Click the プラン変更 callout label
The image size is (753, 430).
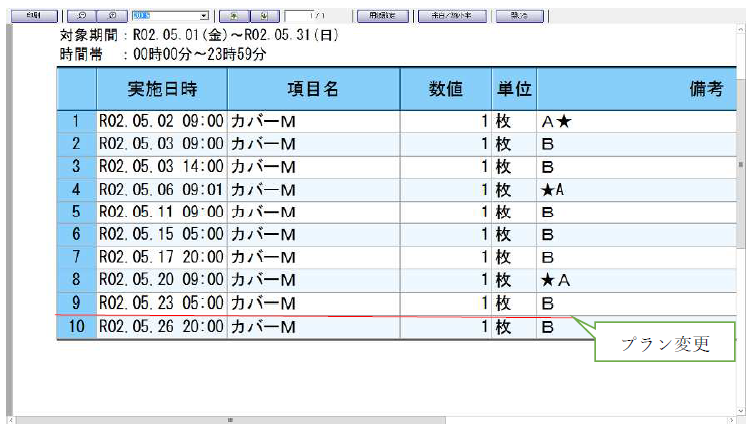coord(666,345)
